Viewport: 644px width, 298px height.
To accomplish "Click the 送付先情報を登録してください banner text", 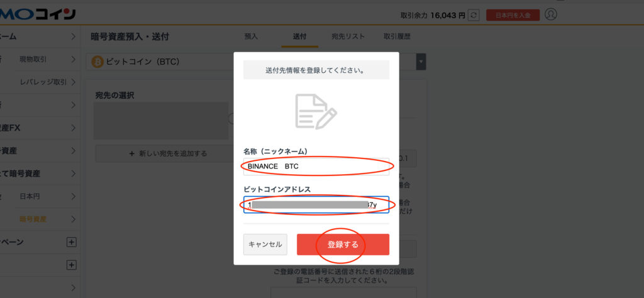I will (316, 70).
